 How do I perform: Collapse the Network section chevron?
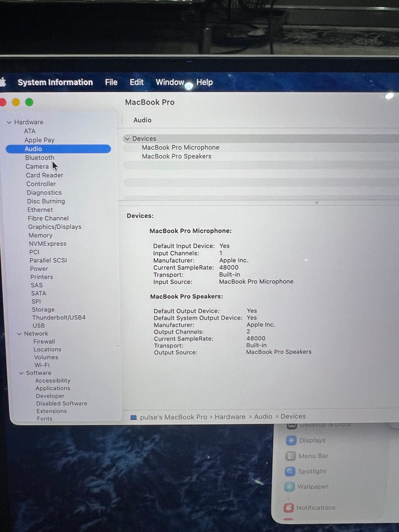[x=19, y=334]
